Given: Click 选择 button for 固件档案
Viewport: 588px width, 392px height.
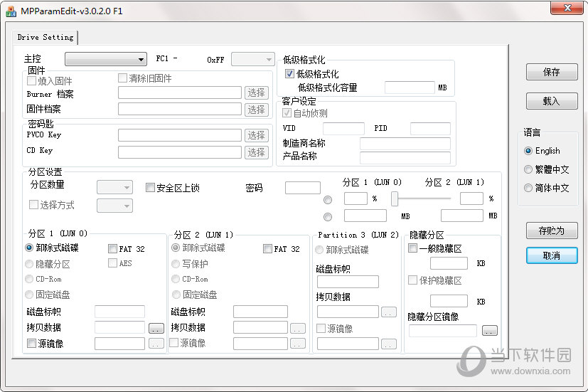Looking at the screenshot, I should tap(257, 110).
